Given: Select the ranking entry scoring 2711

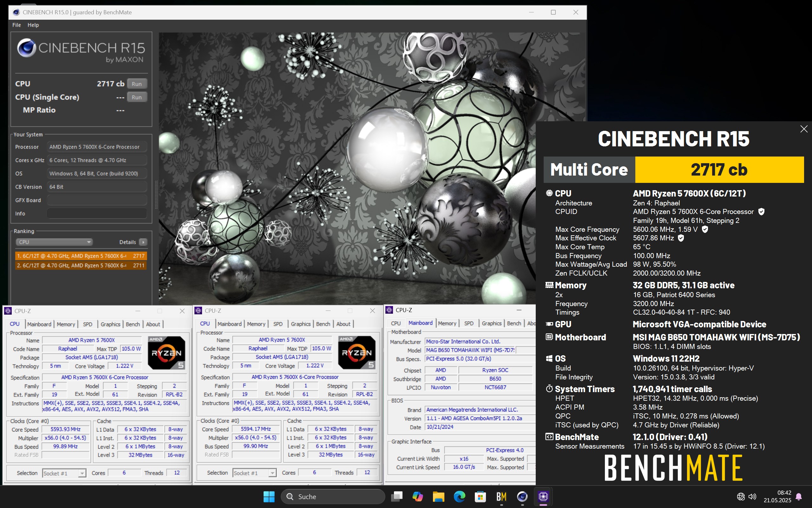Looking at the screenshot, I should click(x=81, y=265).
